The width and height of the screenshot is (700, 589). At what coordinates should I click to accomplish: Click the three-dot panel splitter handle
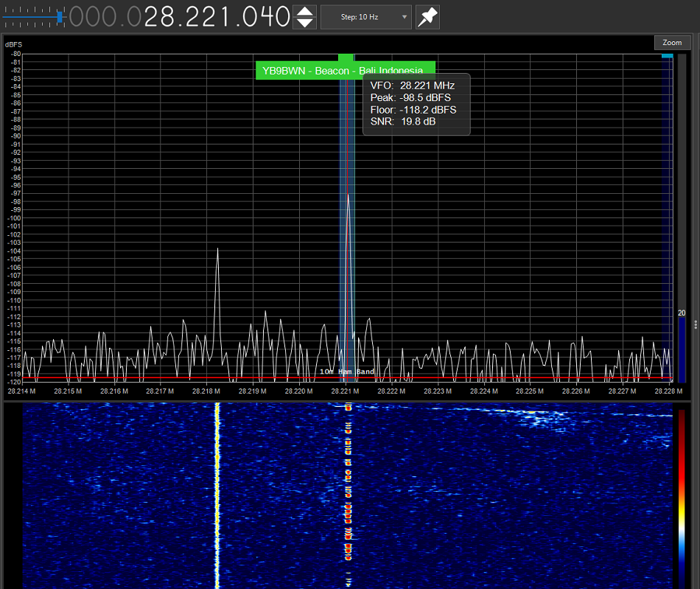pyautogui.click(x=695, y=324)
